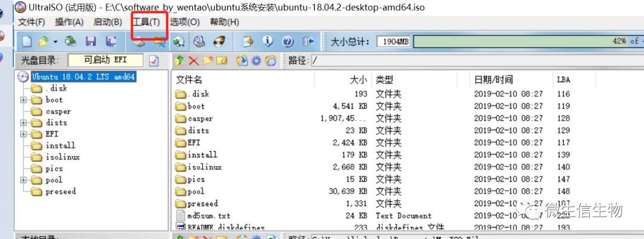
Task: Click the Open CD/DVD toolbar icon
Action: point(71,41)
